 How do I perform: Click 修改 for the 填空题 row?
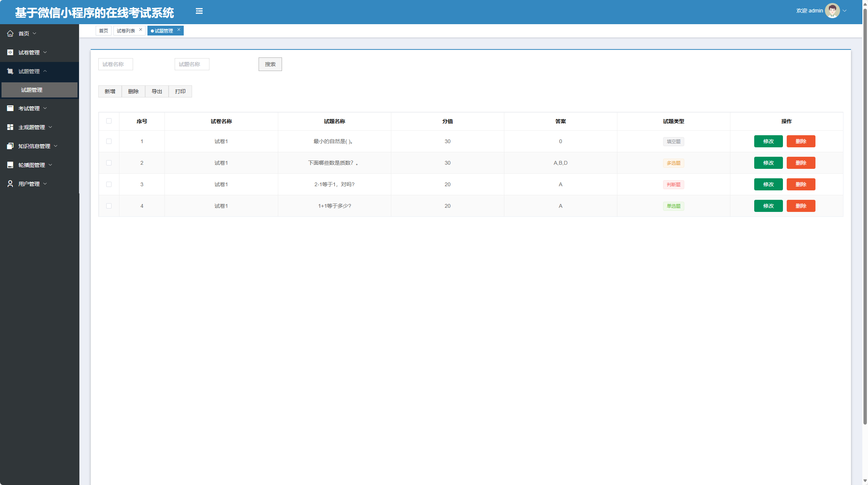[x=768, y=141]
